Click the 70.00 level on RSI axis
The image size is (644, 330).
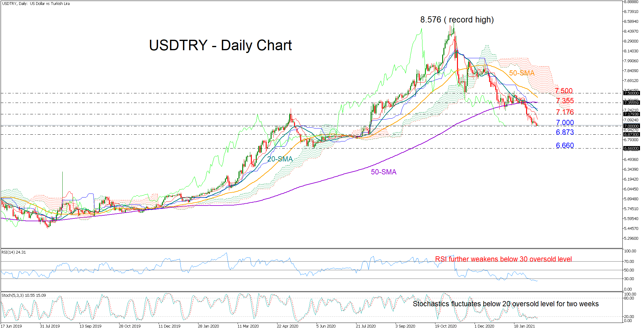point(629,262)
